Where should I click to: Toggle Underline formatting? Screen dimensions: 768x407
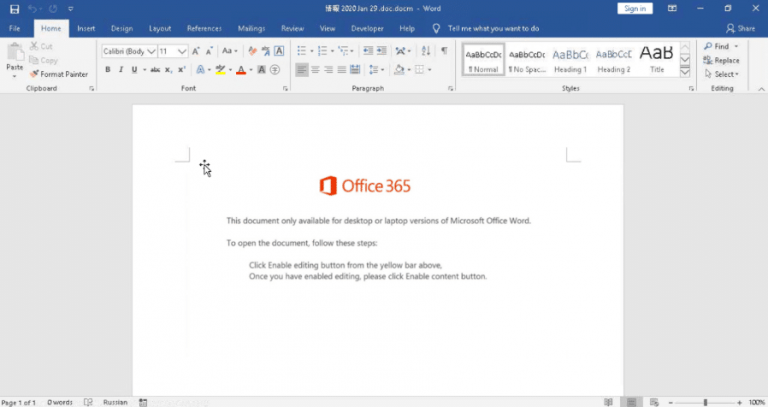pyautogui.click(x=133, y=70)
